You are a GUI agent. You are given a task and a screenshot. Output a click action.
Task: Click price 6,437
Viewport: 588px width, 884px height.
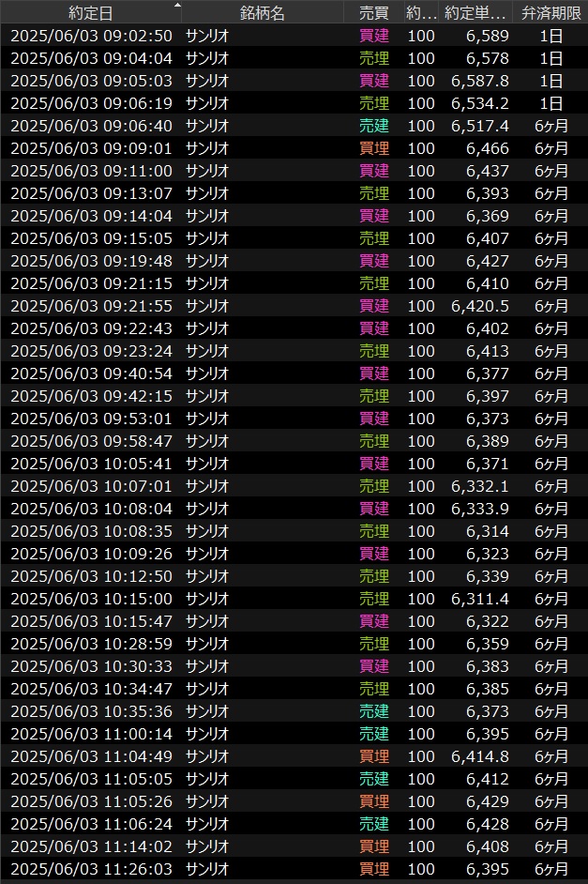coord(487,171)
